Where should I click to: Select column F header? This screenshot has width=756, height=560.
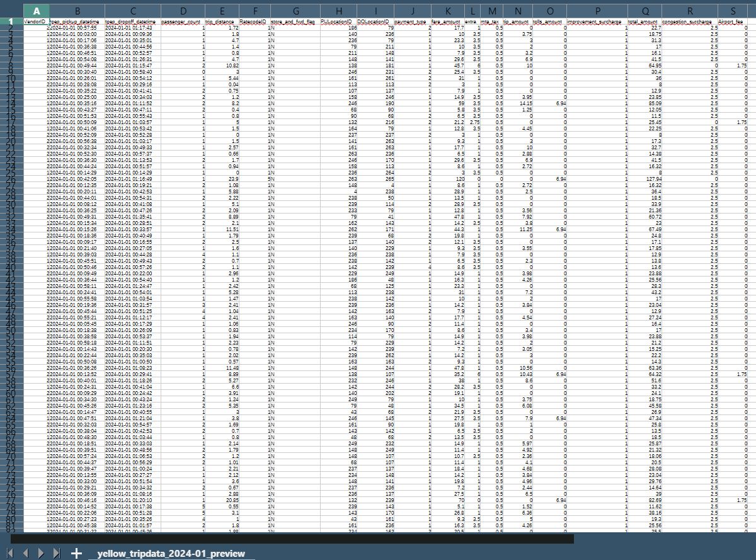coord(255,11)
